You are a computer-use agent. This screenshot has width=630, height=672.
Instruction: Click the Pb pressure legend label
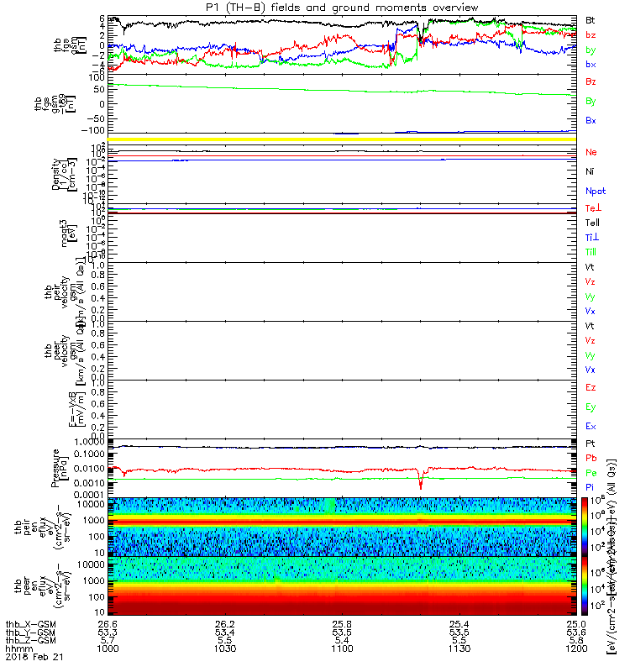(x=591, y=458)
